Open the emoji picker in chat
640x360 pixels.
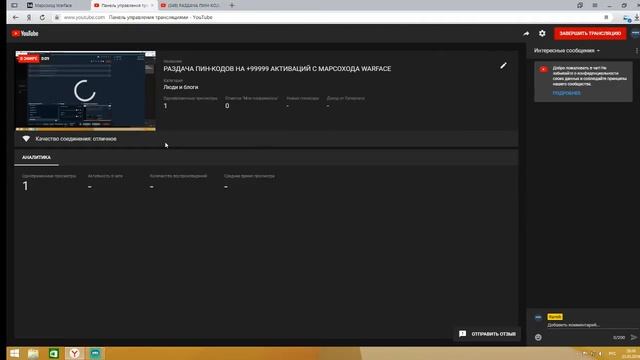(x=538, y=337)
